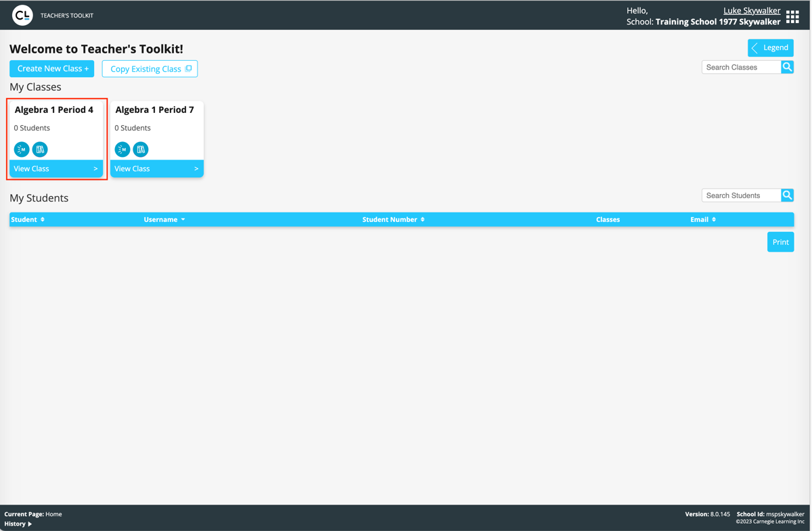
Task: Click 0 Students on Period 7 card
Action: click(133, 128)
